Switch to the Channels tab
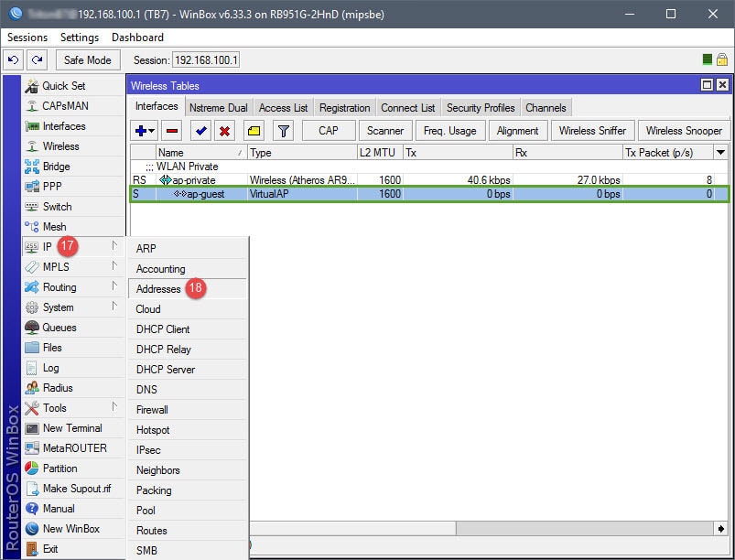The width and height of the screenshot is (735, 560). pyautogui.click(x=546, y=108)
